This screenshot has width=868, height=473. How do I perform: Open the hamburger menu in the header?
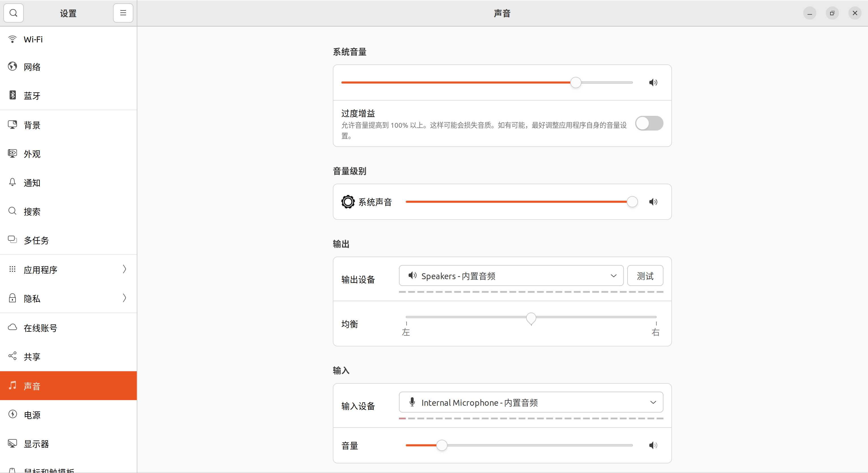tap(123, 13)
